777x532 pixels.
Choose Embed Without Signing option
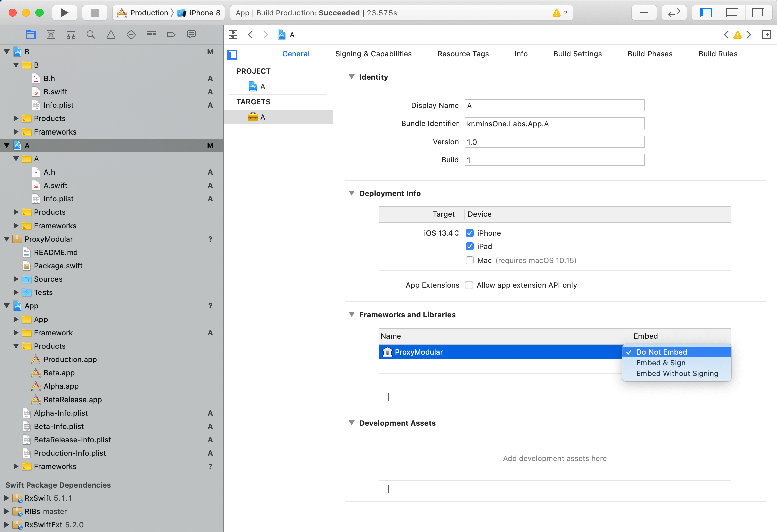pos(677,373)
